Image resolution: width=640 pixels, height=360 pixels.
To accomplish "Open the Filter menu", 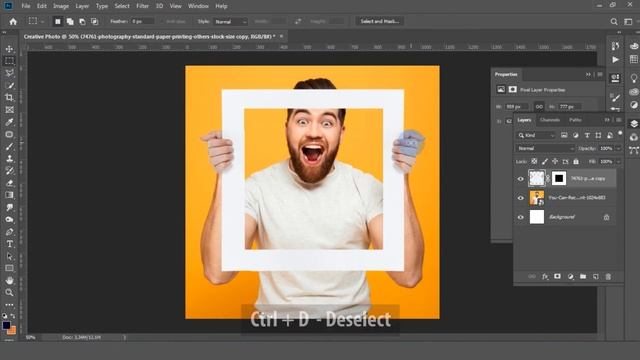I will tap(142, 6).
